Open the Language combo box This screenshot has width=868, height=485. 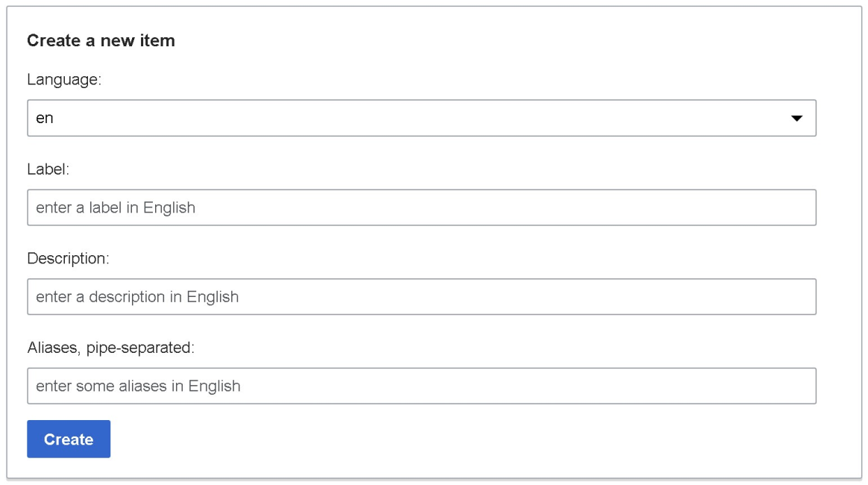(421, 119)
